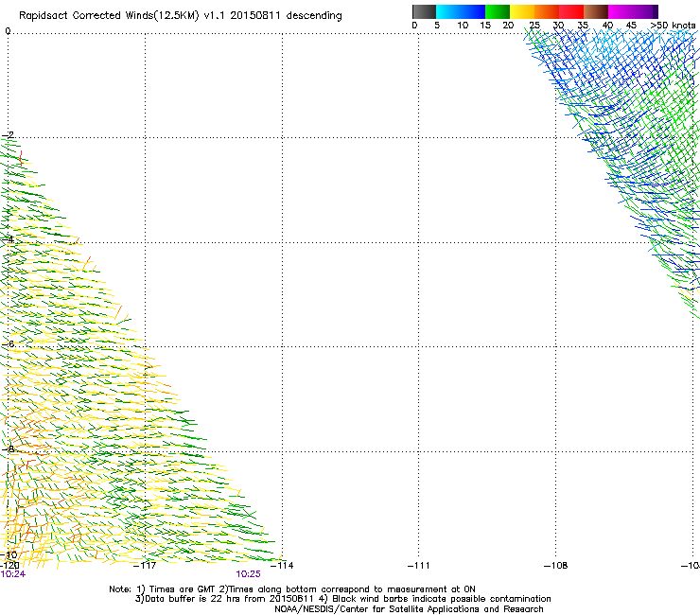
Task: Click the NOAA/NESDIS credit line
Action: coord(409,609)
